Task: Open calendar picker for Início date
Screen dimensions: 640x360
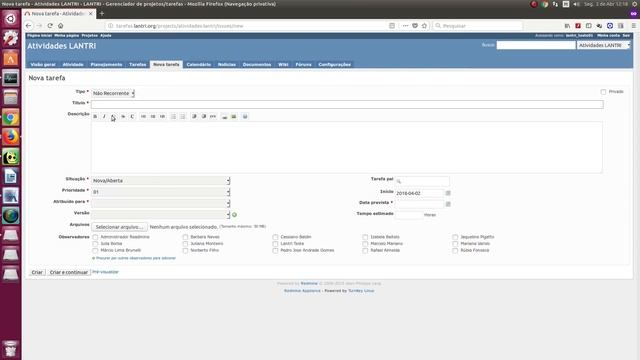Action: [448, 193]
